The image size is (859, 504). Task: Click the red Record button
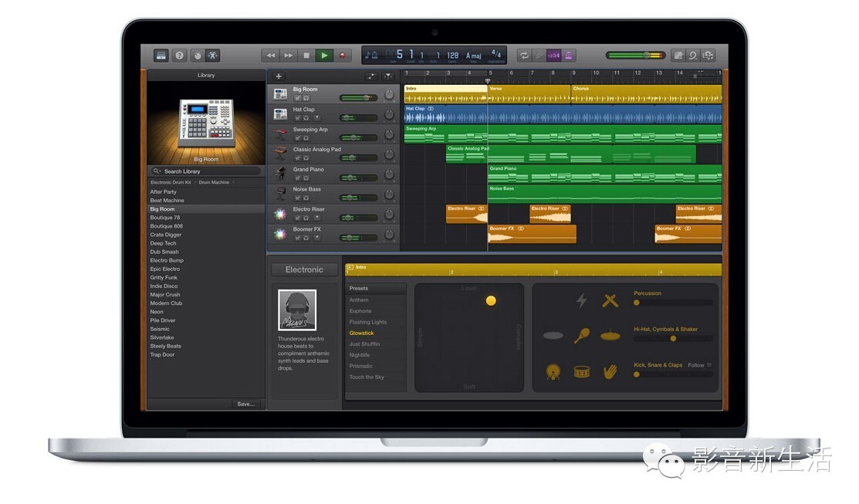[343, 56]
